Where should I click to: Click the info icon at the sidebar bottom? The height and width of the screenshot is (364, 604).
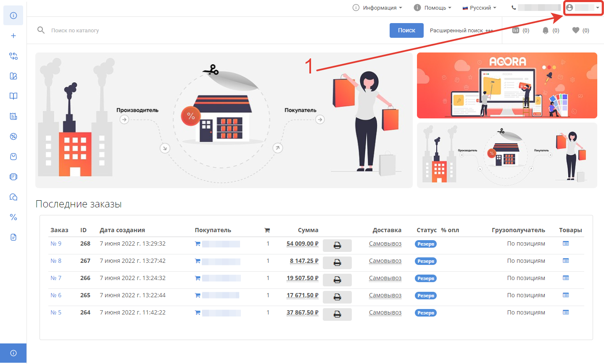tap(13, 353)
